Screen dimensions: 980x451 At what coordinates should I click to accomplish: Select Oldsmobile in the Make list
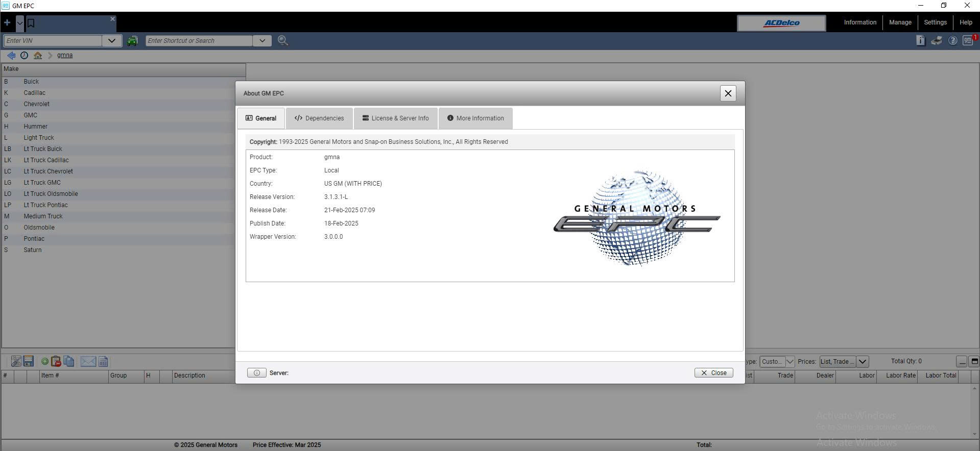pos(118,228)
